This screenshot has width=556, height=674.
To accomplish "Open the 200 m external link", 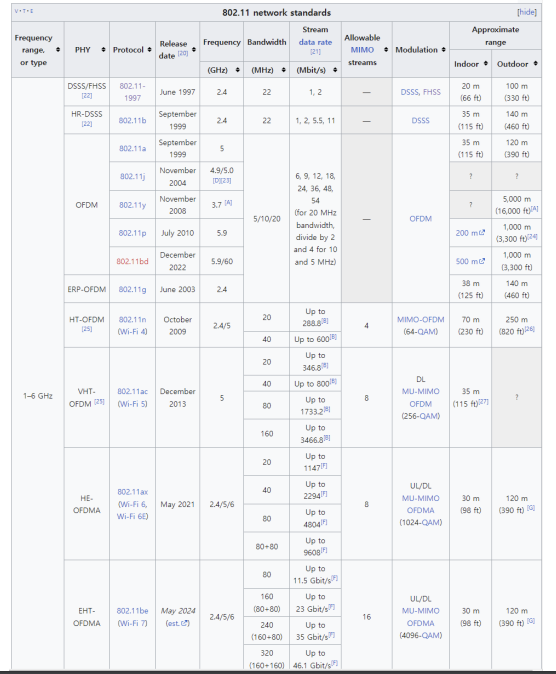I will coord(470,233).
